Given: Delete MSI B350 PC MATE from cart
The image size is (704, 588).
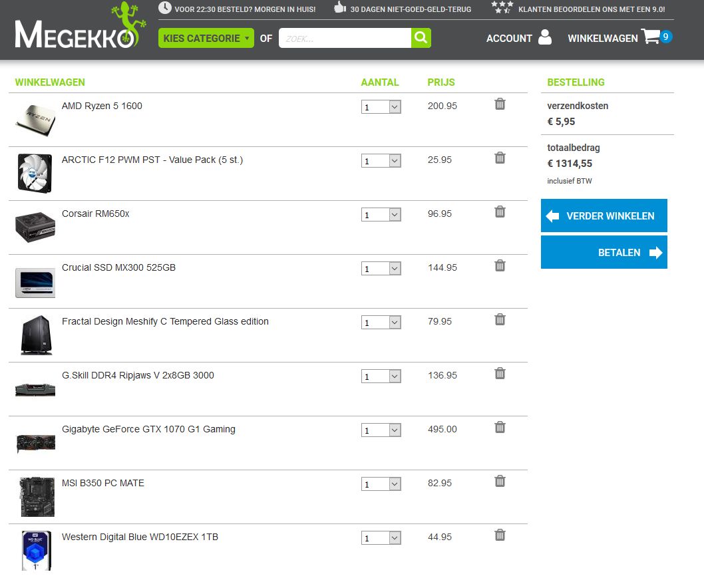Looking at the screenshot, I should tap(500, 481).
